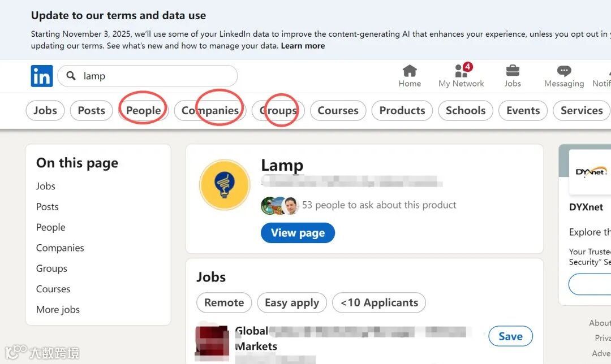Open the Jobs briefcase icon
The height and width of the screenshot is (364, 611).
(513, 71)
